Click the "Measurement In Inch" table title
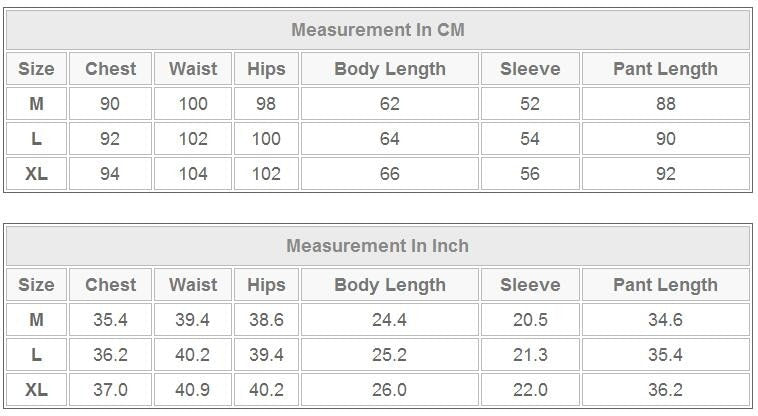 pos(377,246)
